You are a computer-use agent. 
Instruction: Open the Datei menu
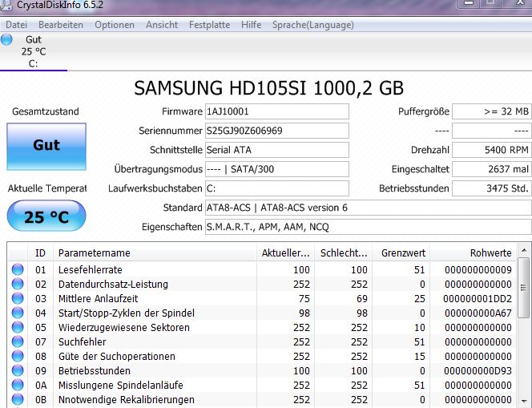point(16,25)
